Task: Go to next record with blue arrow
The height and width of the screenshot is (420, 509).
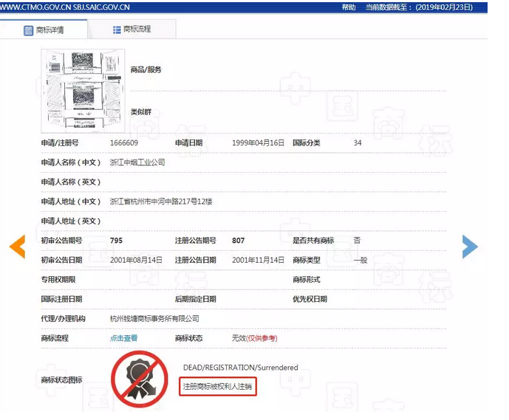Action: [x=470, y=247]
